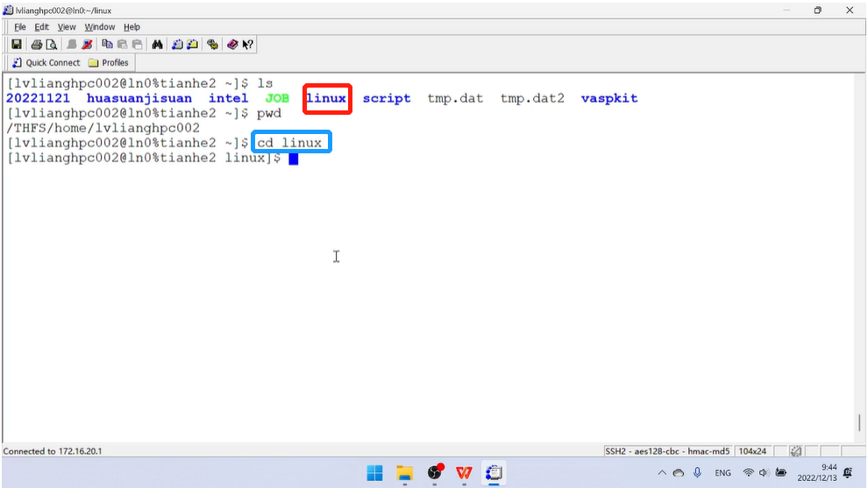This screenshot has height=488, width=868.
Task: Click the Print icon in toolbar
Action: (x=37, y=45)
